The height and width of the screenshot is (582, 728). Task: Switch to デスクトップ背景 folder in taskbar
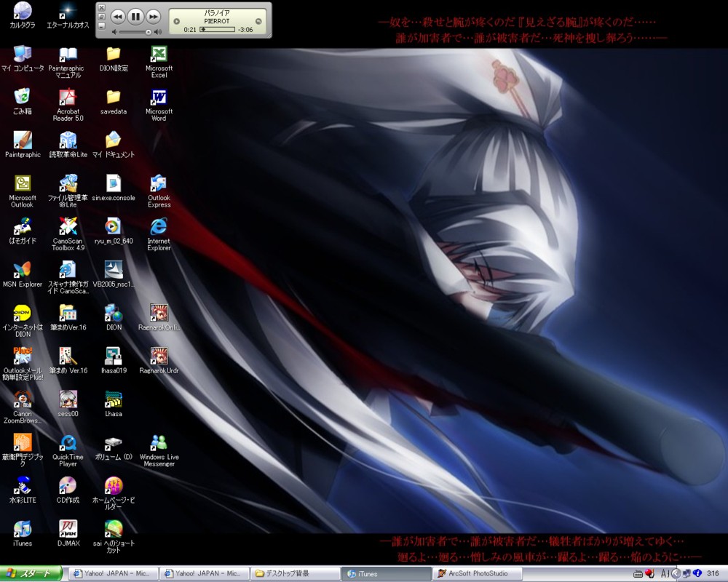295,574
